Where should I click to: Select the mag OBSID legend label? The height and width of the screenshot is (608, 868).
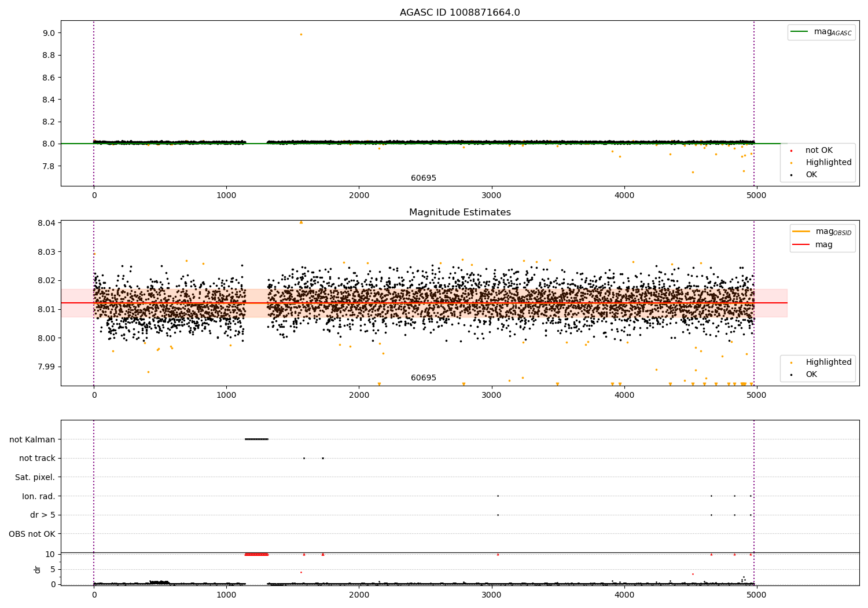pos(833,232)
